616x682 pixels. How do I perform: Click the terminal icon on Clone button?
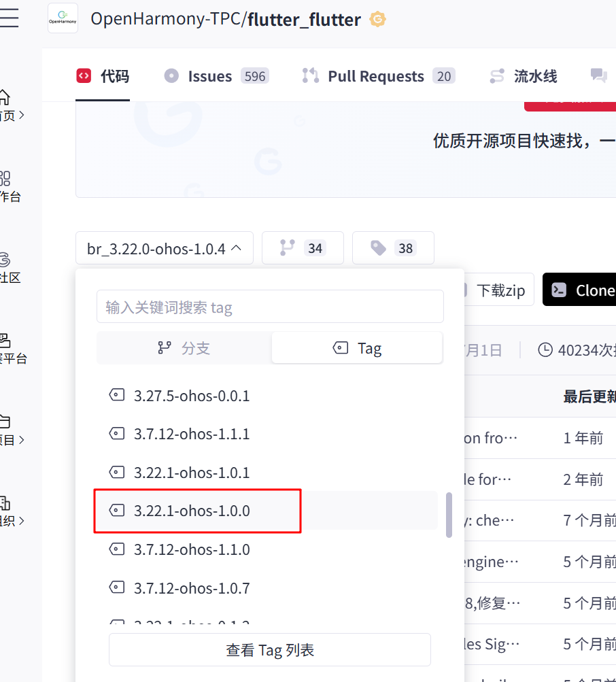pos(559,290)
